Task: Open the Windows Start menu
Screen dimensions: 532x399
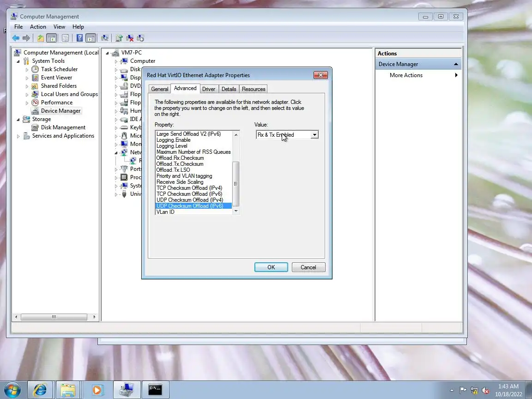Action: 12,390
